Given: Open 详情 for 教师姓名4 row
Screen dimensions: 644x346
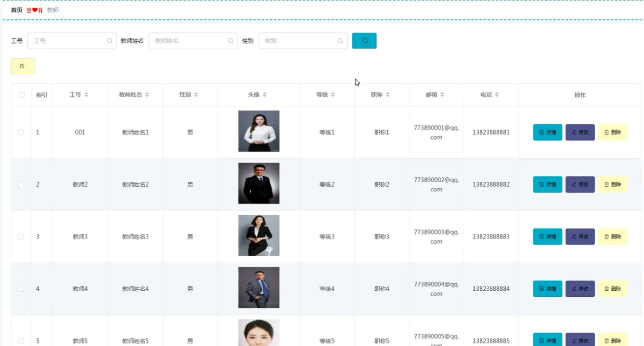Looking at the screenshot, I should 548,289.
